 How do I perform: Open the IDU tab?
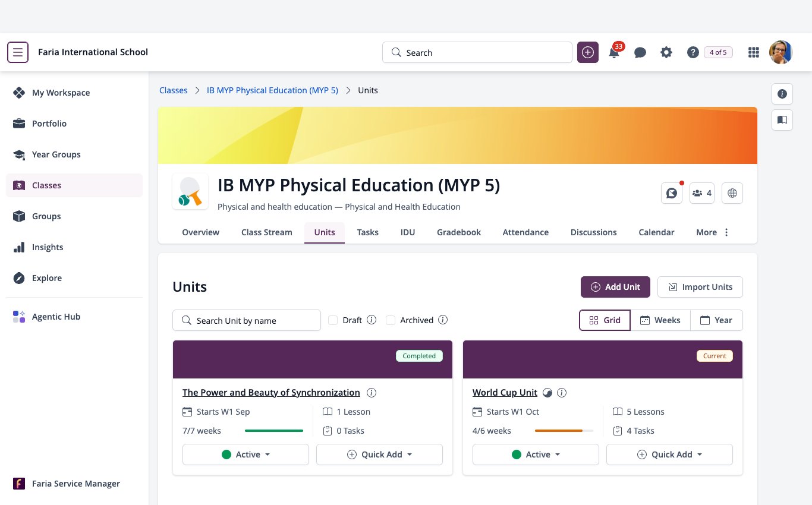[x=408, y=232]
